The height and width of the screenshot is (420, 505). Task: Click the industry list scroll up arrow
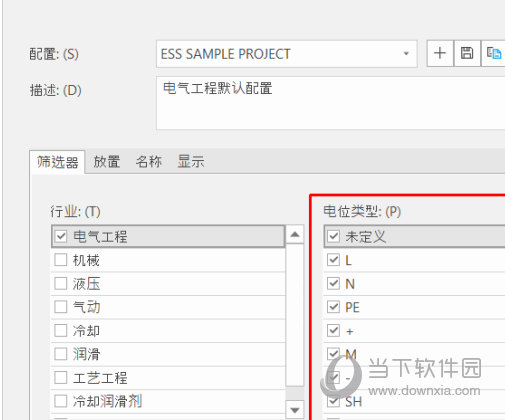(x=295, y=235)
